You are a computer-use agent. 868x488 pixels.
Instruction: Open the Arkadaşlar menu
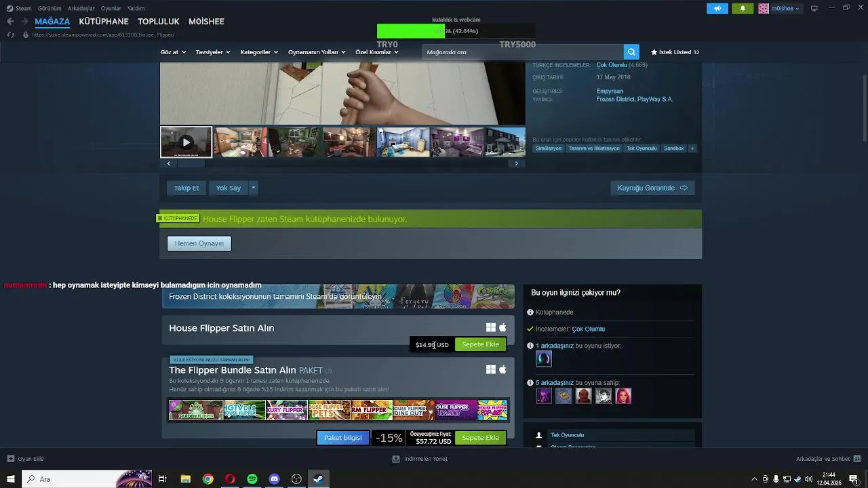[81, 8]
